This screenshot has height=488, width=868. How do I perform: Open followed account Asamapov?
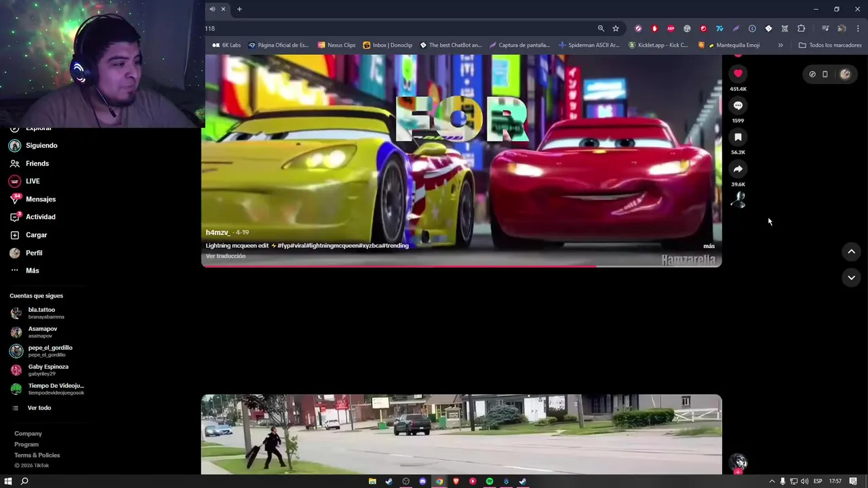[x=34, y=332]
